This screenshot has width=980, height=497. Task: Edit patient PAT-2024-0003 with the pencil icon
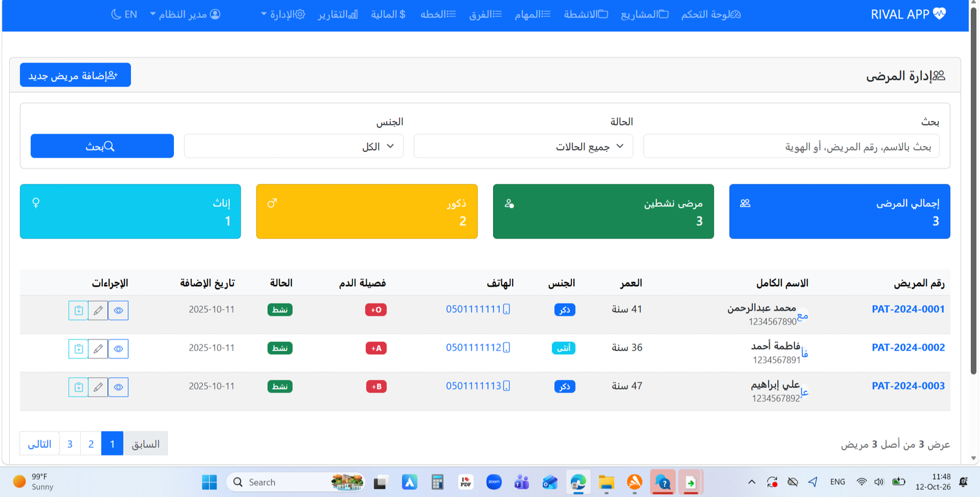tap(98, 387)
